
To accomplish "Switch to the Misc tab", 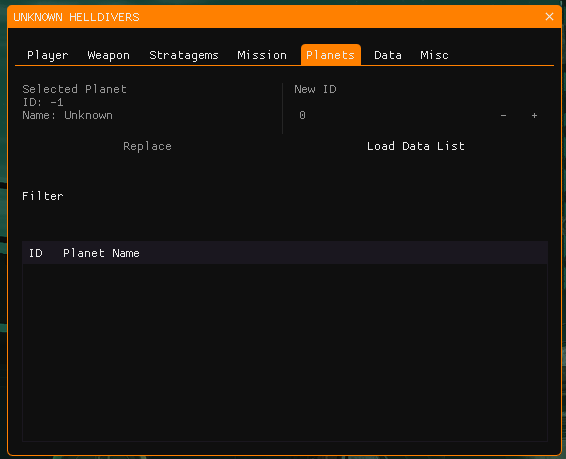I will (434, 55).
